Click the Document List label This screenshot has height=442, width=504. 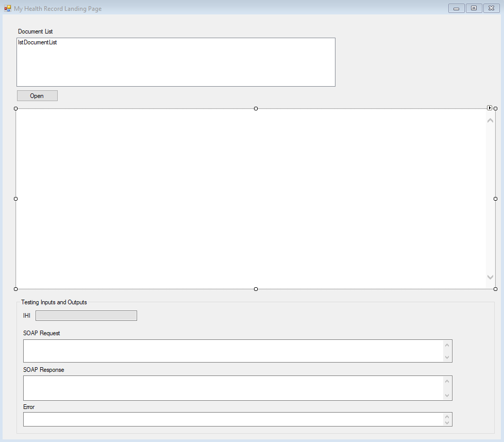pos(35,31)
